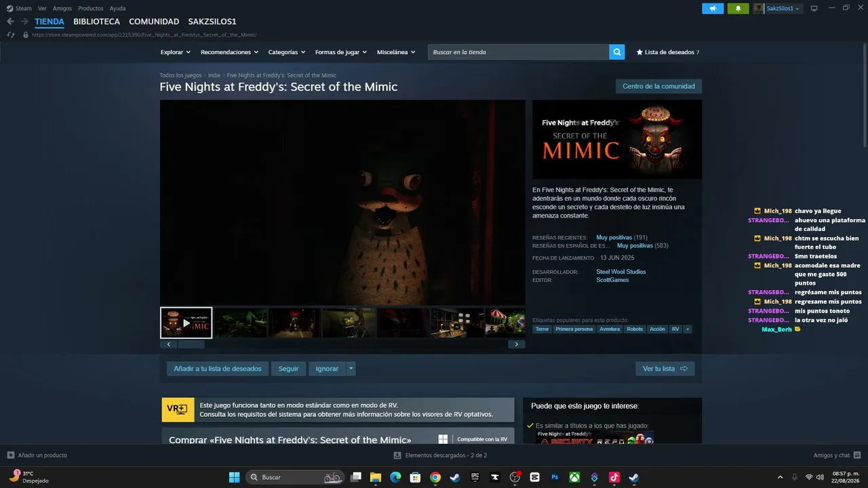Go forward with the Steam forward arrow
The width and height of the screenshot is (868, 488).
pos(24,22)
